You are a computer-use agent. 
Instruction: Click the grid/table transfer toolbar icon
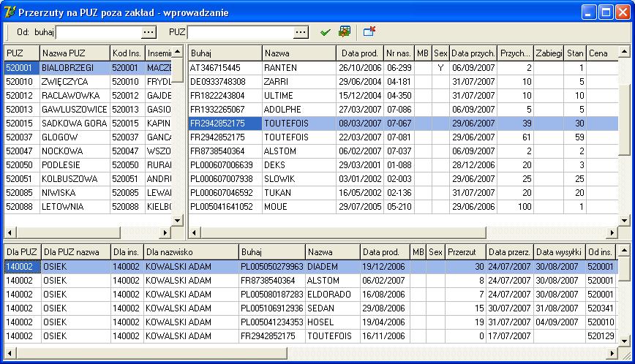[345, 31]
